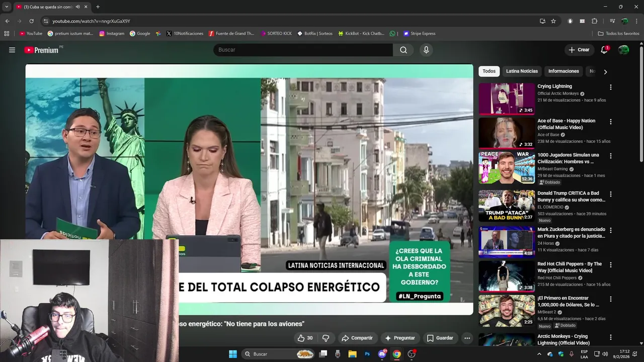Open the tab search dropdown

click(x=7, y=7)
